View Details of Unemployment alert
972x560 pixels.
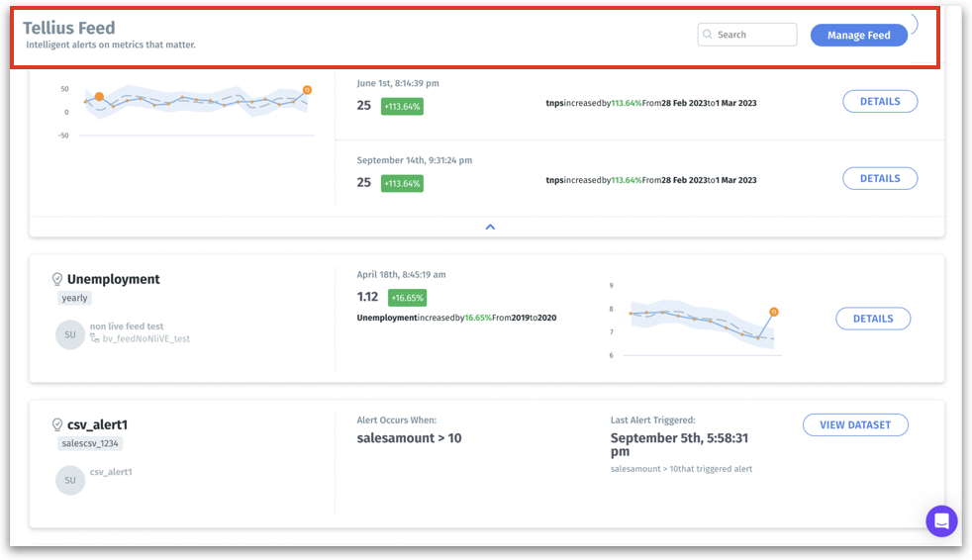(x=872, y=319)
